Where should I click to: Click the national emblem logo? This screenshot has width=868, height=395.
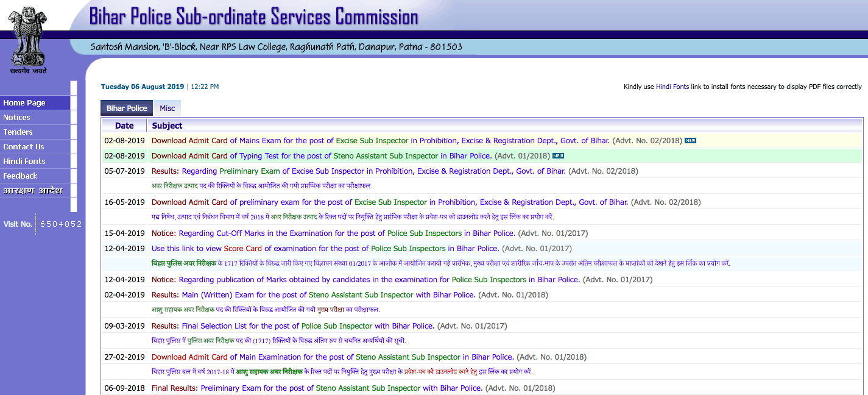coord(27,38)
